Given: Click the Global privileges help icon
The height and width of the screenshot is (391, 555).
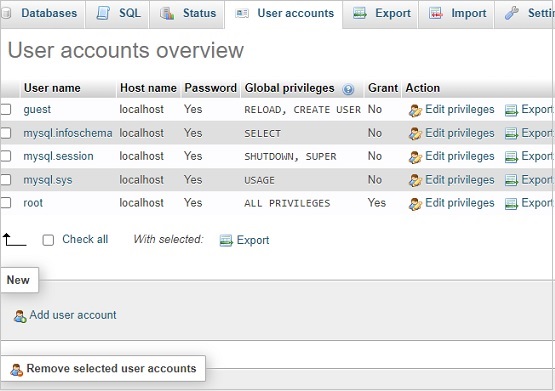Looking at the screenshot, I should tap(348, 89).
